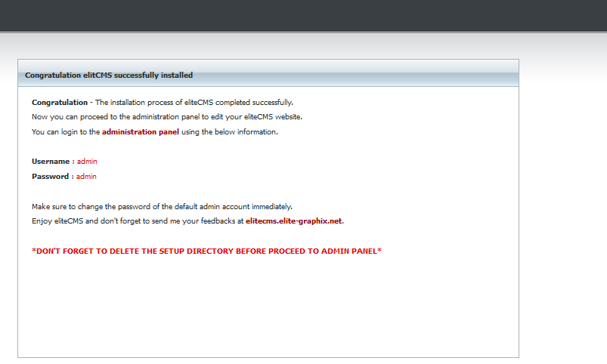Select the password value admin
Viewport: 607px width, 364px height.
pos(86,177)
